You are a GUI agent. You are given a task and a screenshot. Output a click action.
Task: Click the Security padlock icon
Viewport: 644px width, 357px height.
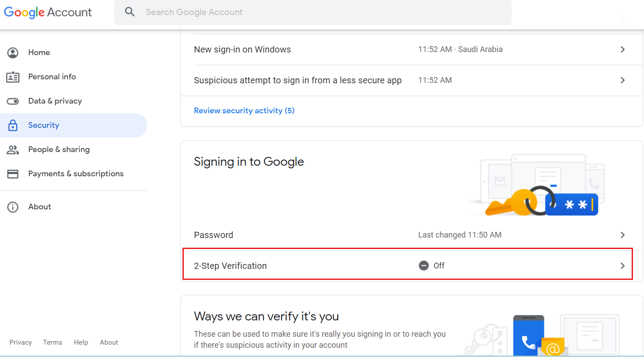click(x=13, y=125)
